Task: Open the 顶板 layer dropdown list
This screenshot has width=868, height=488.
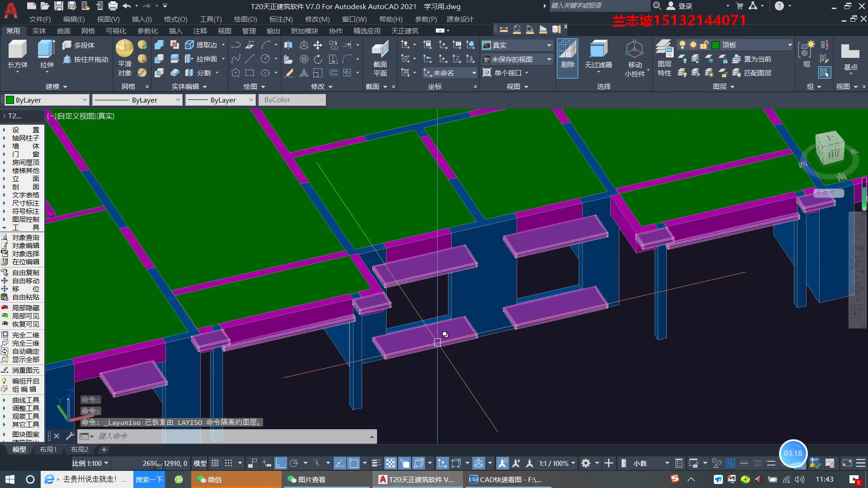Action: tap(790, 45)
